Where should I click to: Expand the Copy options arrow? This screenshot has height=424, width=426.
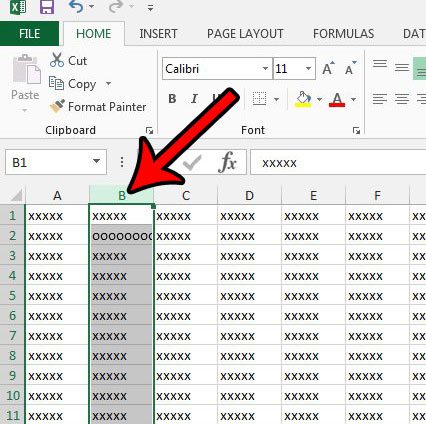click(108, 83)
